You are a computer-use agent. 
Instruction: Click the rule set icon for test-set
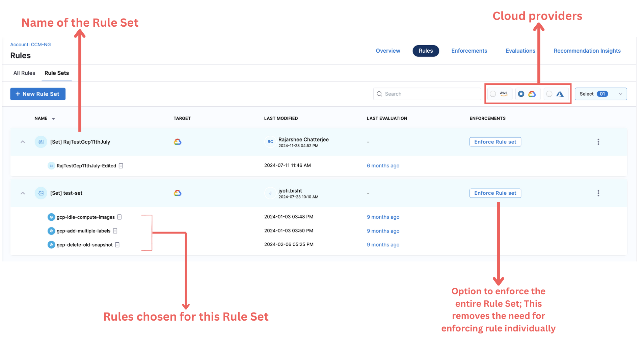click(41, 193)
